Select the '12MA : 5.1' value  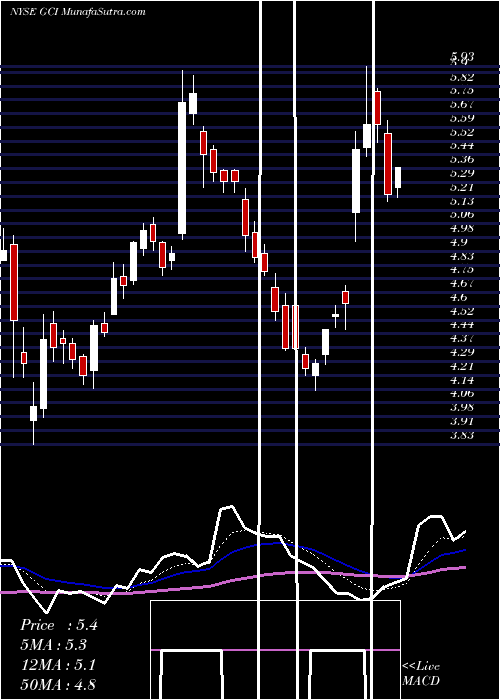58,665
